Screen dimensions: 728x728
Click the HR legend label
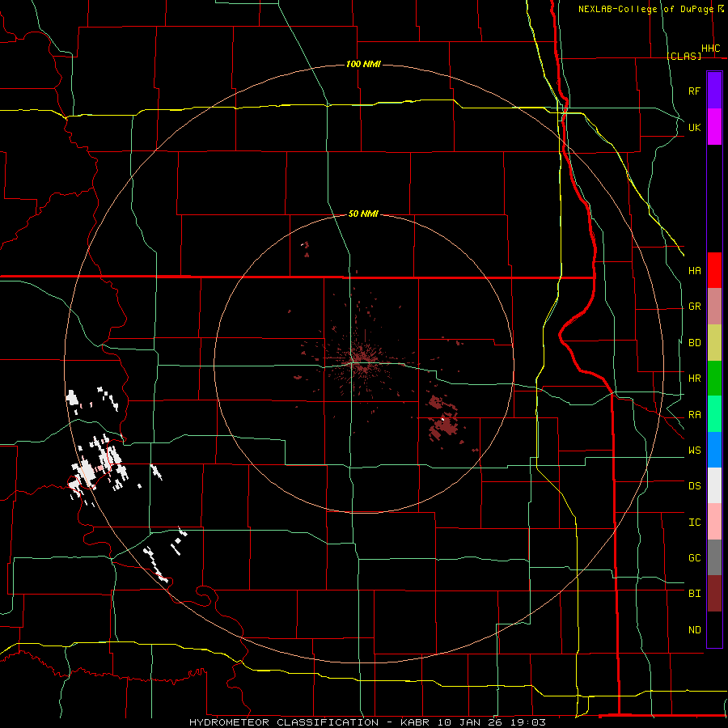click(694, 379)
